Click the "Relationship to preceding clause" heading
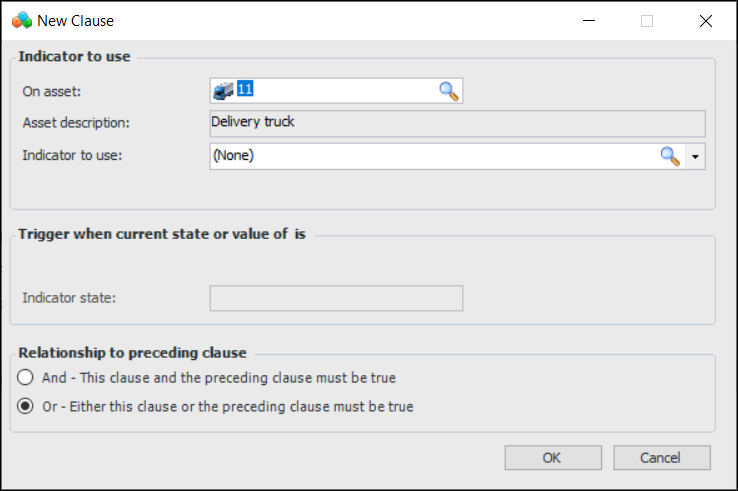Viewport: 738px width, 491px height. [x=132, y=352]
